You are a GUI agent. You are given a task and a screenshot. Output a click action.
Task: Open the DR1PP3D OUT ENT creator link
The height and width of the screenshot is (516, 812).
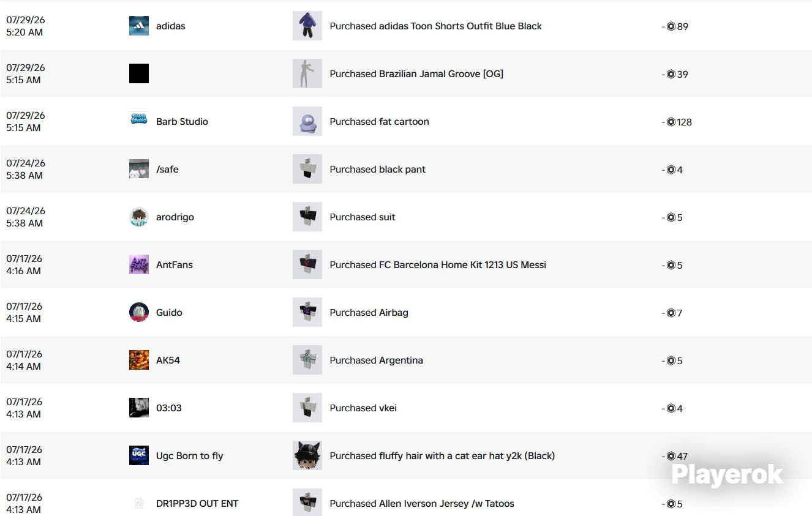[197, 504]
